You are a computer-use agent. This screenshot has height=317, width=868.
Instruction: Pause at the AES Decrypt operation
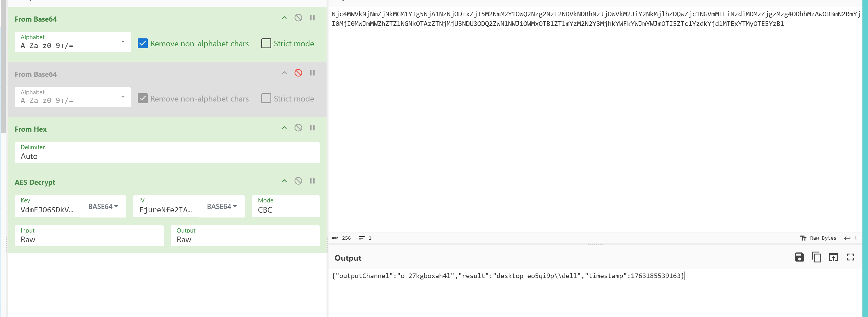coord(312,181)
